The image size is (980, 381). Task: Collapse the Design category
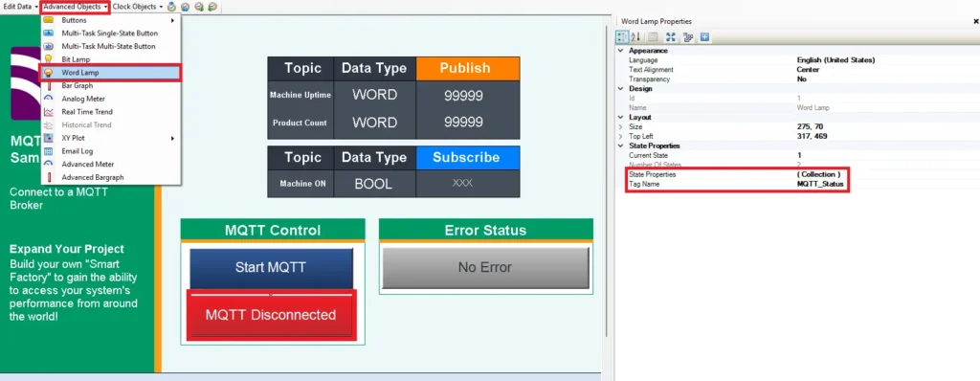[620, 89]
